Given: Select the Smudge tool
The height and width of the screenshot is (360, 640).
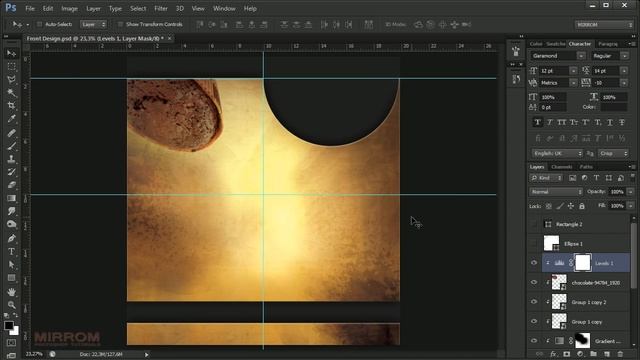Looking at the screenshot, I should coord(11,211).
